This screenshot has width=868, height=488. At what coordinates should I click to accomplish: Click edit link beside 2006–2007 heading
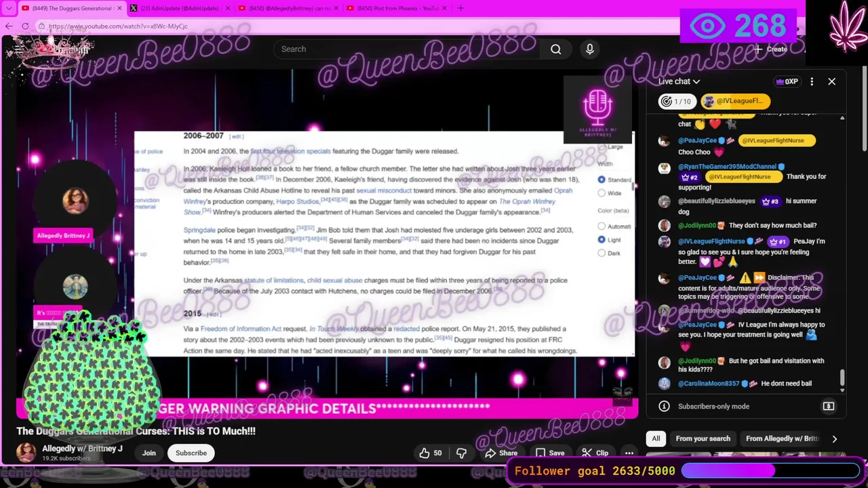[x=237, y=136]
